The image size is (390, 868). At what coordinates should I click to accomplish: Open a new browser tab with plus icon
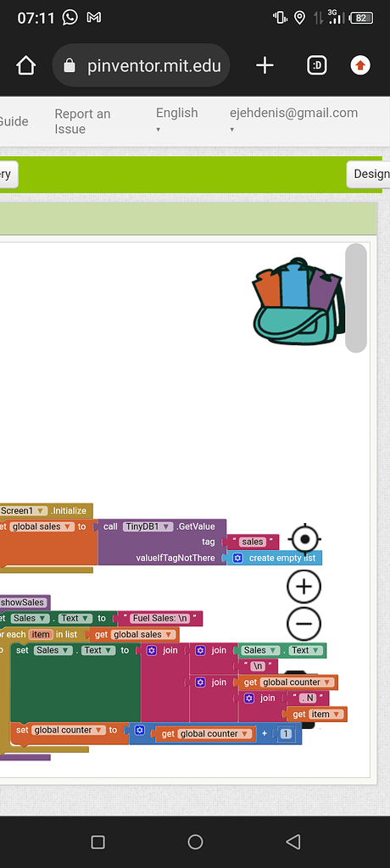[265, 65]
